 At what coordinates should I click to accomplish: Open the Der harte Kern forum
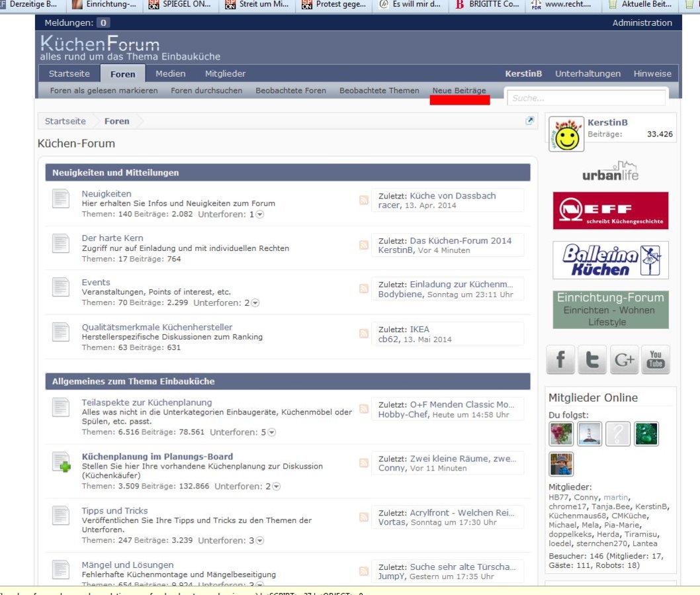click(x=112, y=238)
